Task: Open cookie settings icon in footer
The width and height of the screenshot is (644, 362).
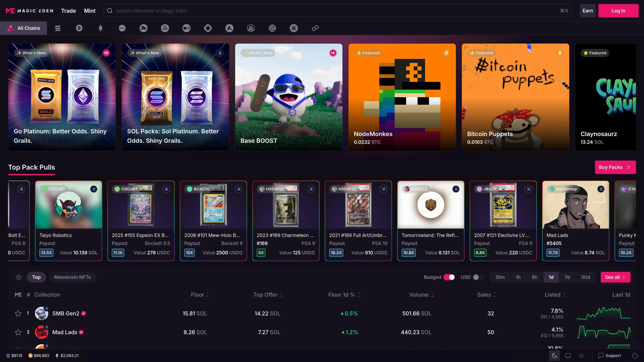Action: 635,355
